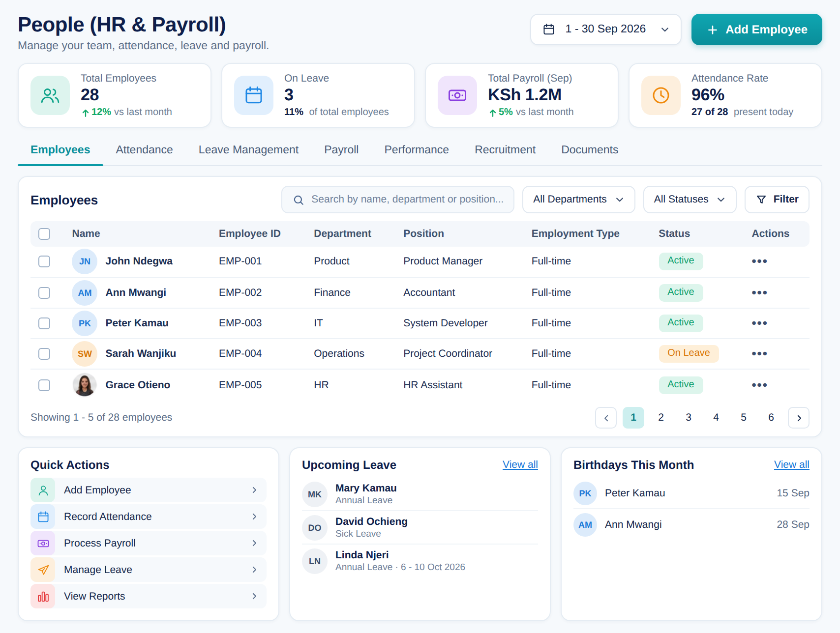The width and height of the screenshot is (840, 633).
Task: Open actions menu for Sarah Wanjiku
Action: (x=759, y=354)
